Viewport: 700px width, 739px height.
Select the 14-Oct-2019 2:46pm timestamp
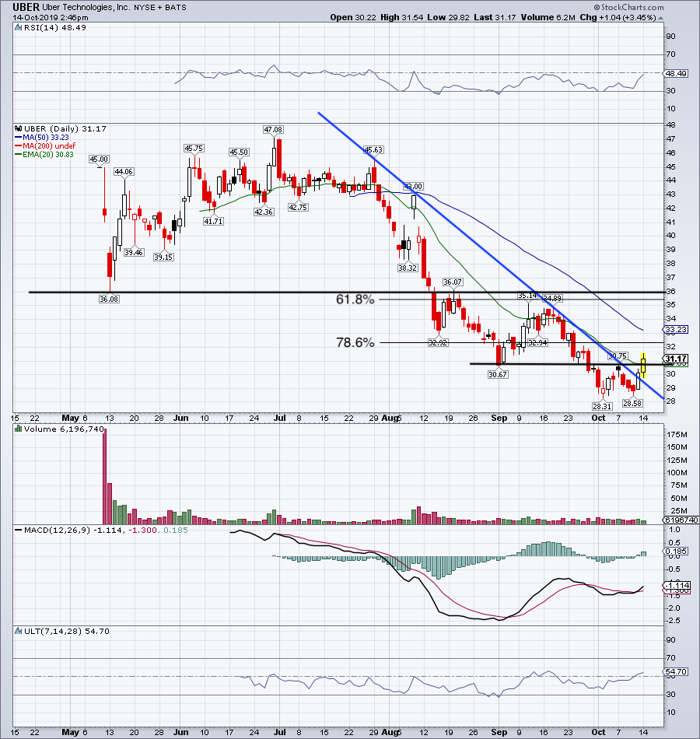(51, 17)
